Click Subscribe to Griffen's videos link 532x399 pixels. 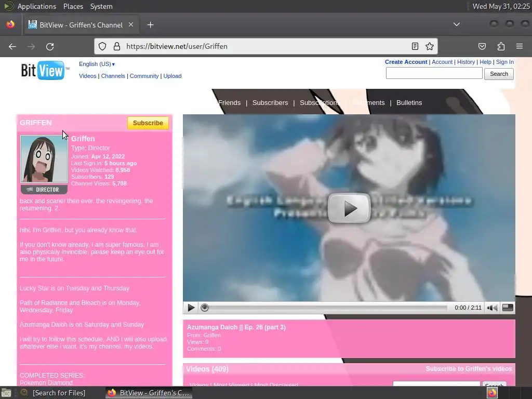tap(469, 369)
